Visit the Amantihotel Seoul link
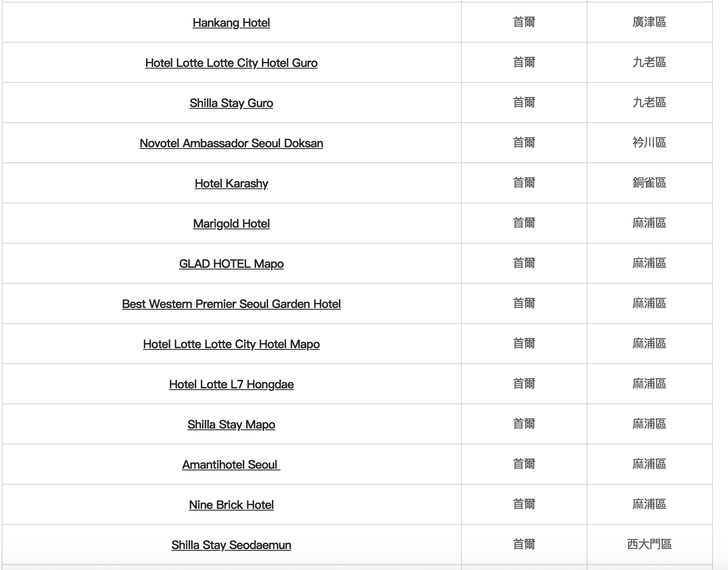Image resolution: width=728 pixels, height=570 pixels. click(231, 465)
